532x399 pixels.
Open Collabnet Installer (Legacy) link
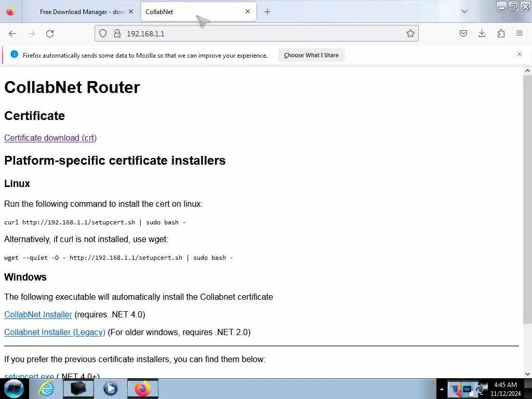[x=55, y=332]
